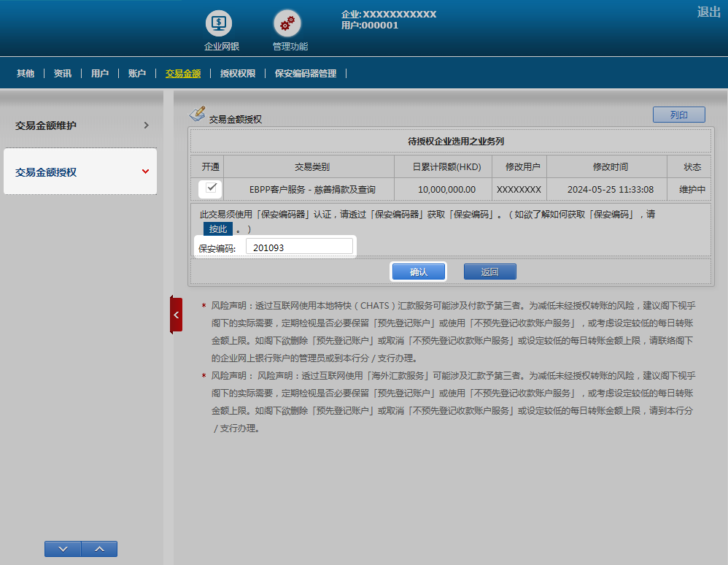This screenshot has height=565, width=728.
Task: Click the pencil icon beside 交易金额授权 heading
Action: [197, 114]
